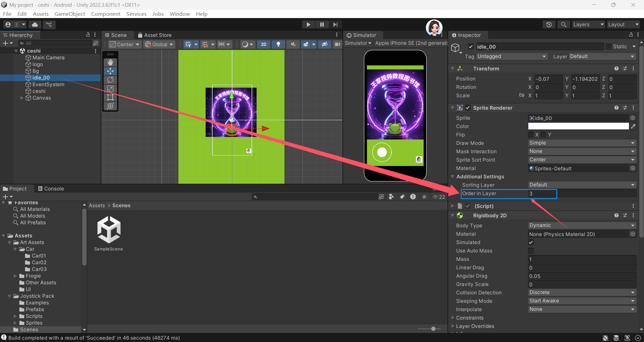Open the Draw Mode shading dropdown

[248, 44]
